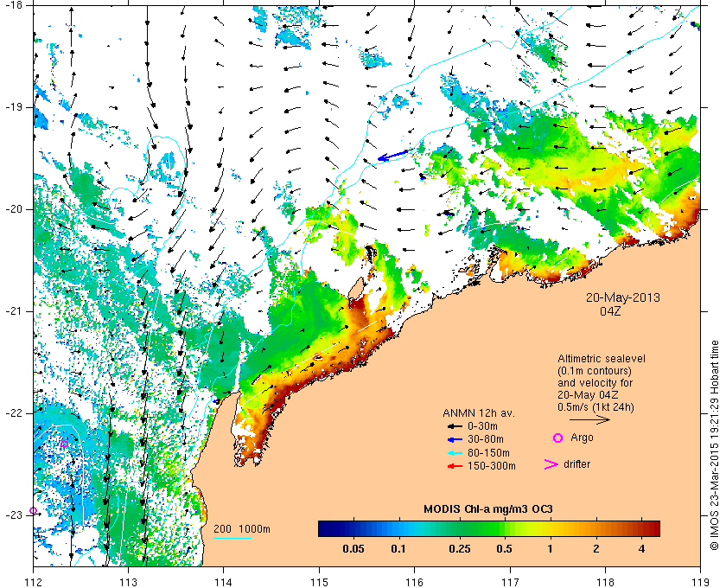Viewport: 726px width, 588px height.
Task: Click latitude axis label -23
Action: click(13, 514)
